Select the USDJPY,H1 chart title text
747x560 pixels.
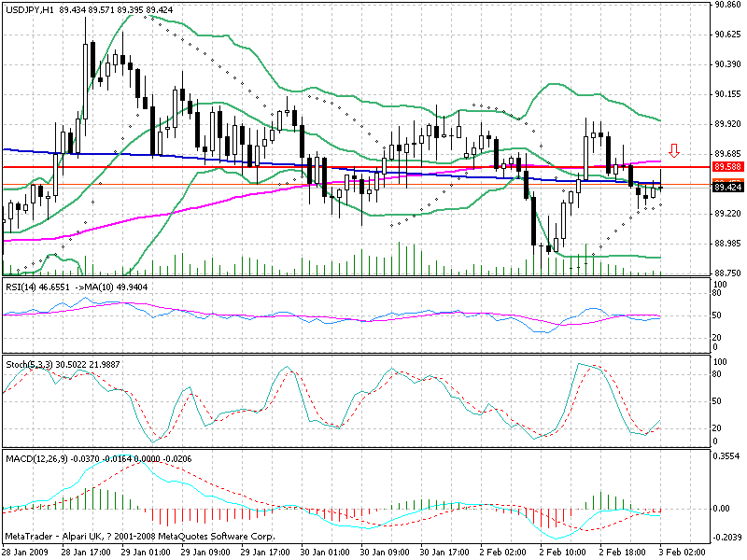click(x=30, y=9)
